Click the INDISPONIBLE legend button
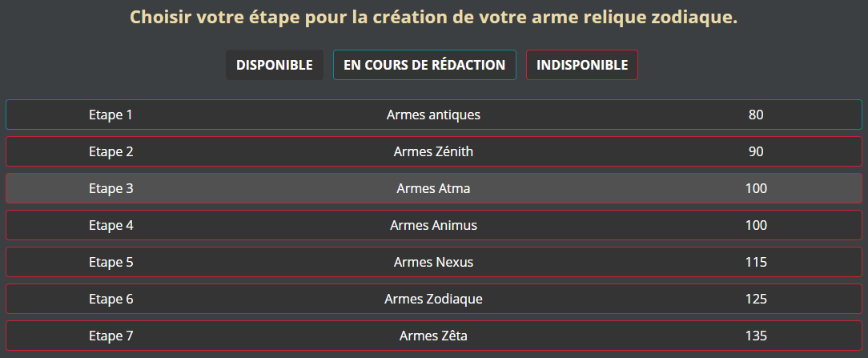This screenshot has height=358, width=868. (582, 65)
